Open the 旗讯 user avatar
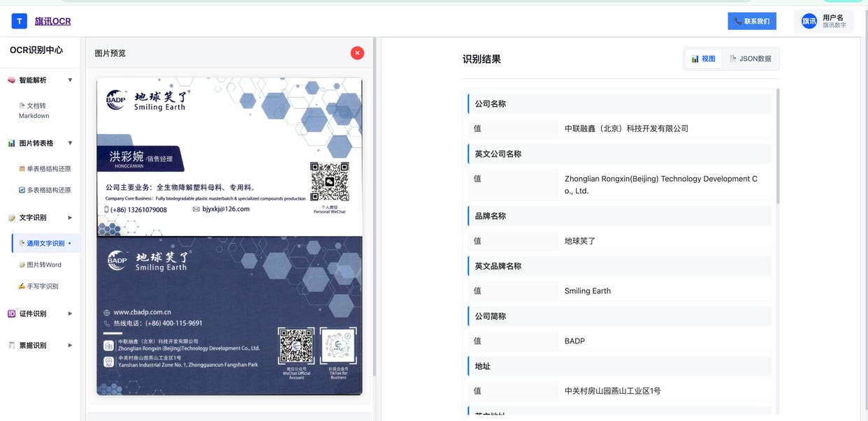Viewport: 868px width, 421px height. (809, 21)
